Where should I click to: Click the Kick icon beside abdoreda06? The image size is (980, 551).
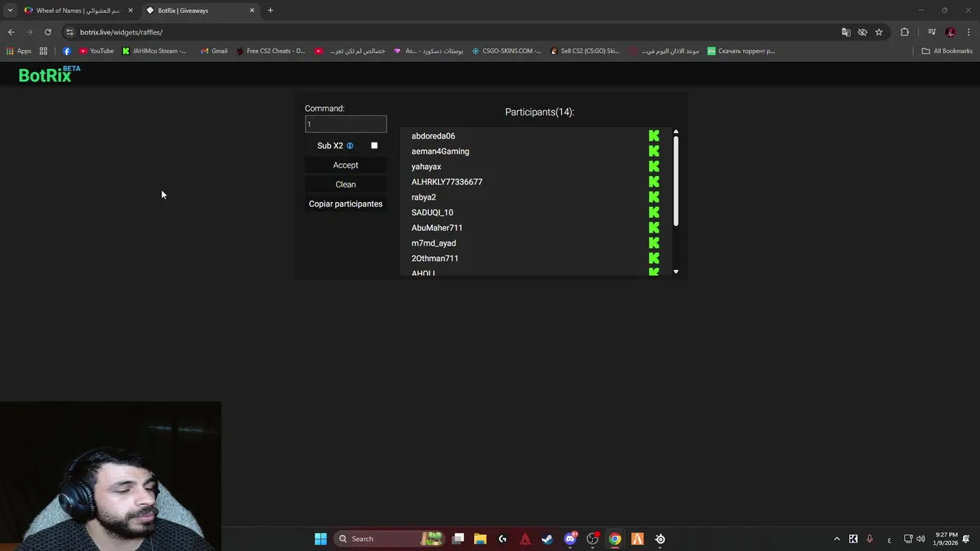[654, 135]
